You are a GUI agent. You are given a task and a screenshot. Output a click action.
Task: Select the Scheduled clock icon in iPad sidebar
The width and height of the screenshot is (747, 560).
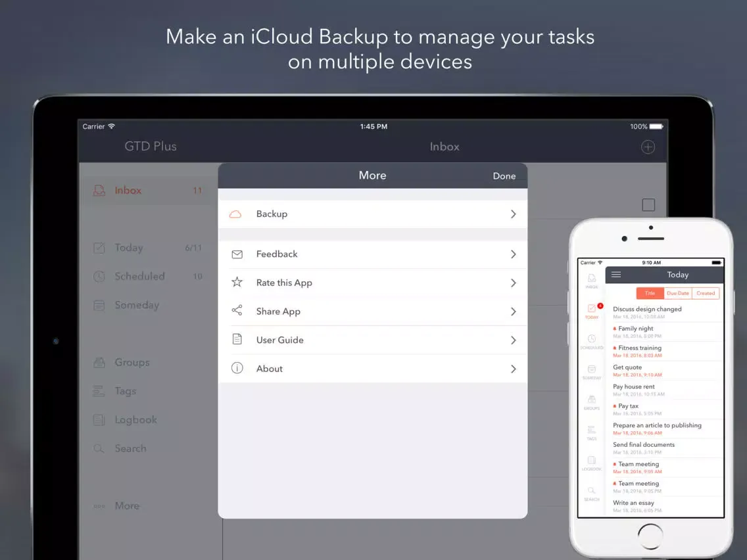pos(99,277)
